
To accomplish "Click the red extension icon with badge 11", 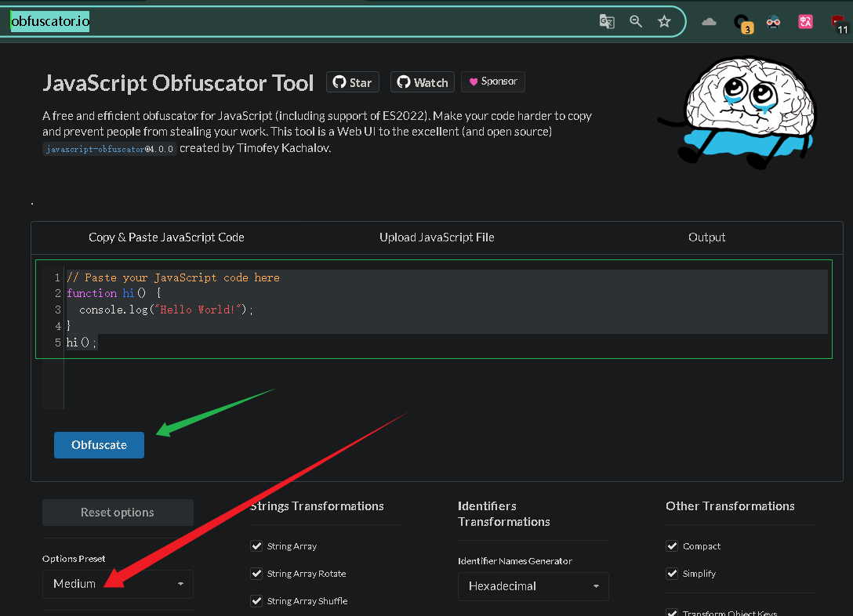I will coord(840,24).
